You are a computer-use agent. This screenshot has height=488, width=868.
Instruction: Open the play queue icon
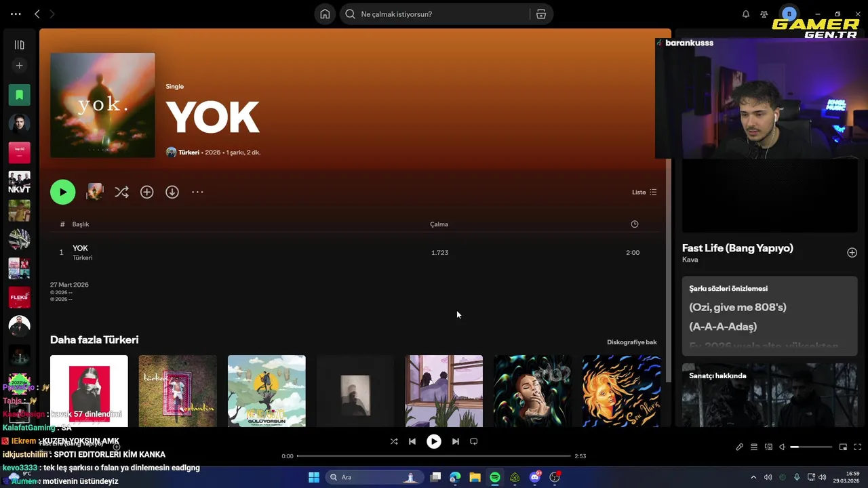click(754, 447)
